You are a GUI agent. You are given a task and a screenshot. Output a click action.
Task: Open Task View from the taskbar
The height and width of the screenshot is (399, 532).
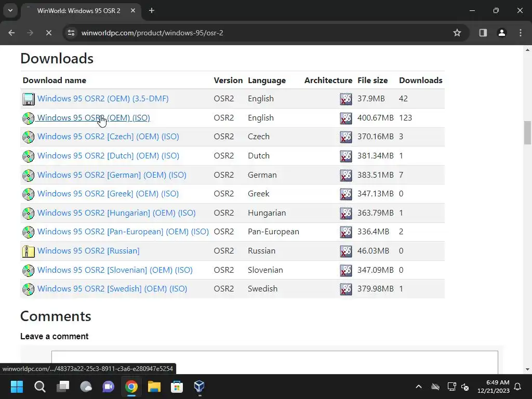[63, 387]
